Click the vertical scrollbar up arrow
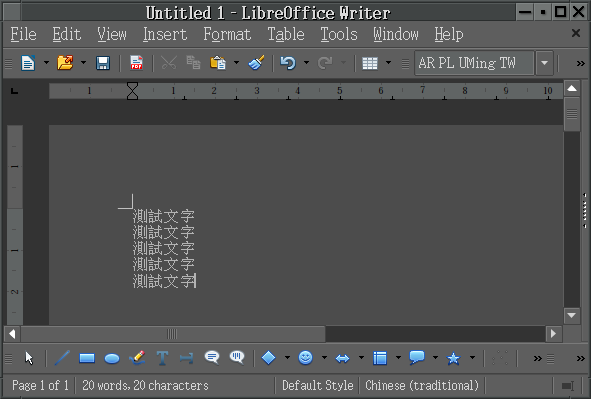 pos(572,89)
